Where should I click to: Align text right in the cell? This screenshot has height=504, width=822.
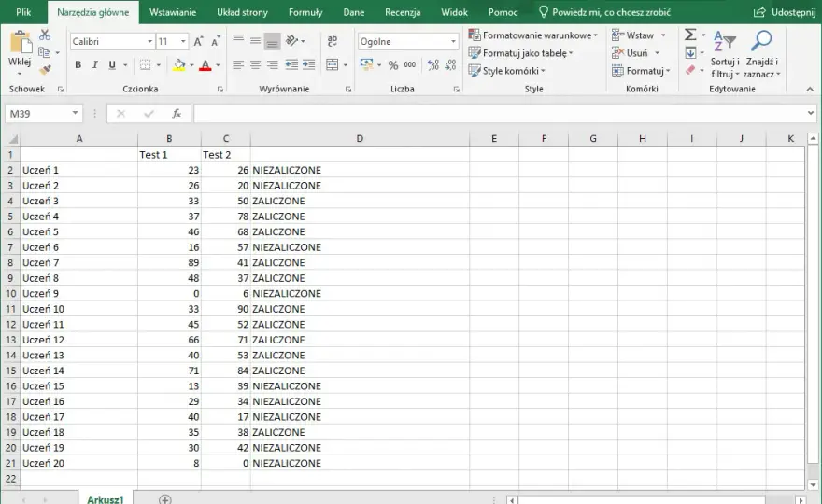273,65
